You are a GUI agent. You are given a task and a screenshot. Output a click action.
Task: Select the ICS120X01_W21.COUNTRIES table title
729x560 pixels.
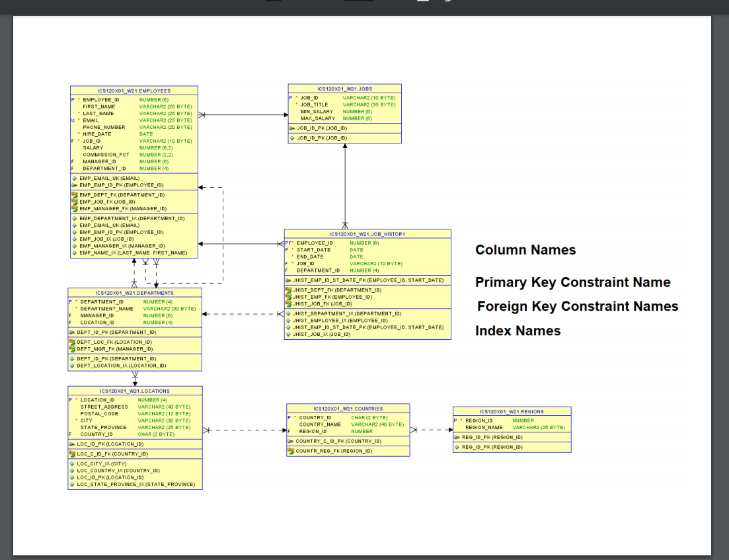tap(348, 409)
